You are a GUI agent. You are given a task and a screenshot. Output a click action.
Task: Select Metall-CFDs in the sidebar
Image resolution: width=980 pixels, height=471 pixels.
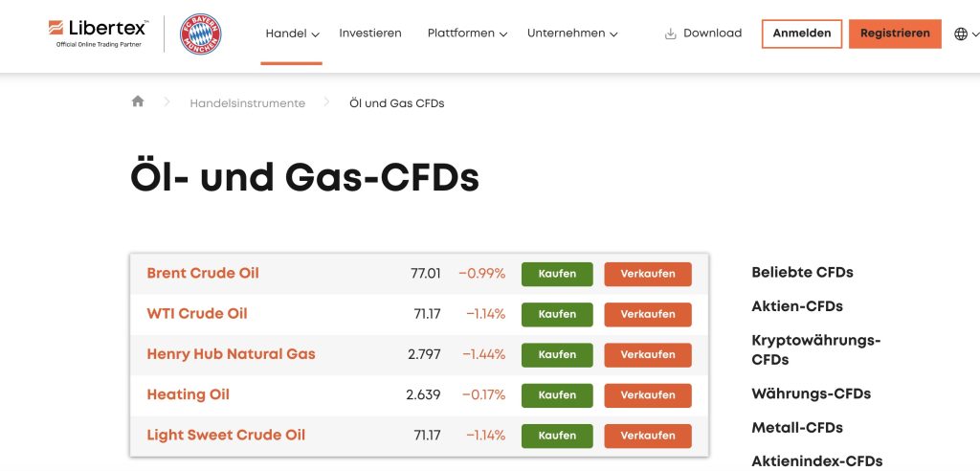pyautogui.click(x=797, y=427)
